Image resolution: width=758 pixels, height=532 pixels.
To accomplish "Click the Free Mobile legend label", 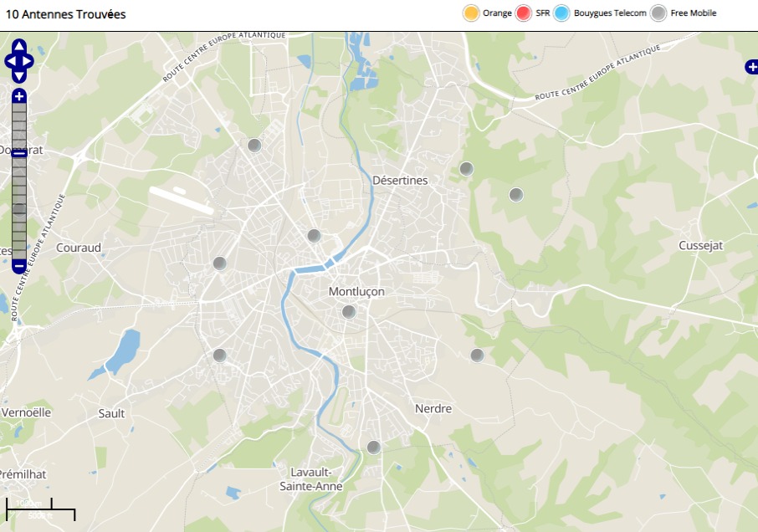I will (694, 13).
